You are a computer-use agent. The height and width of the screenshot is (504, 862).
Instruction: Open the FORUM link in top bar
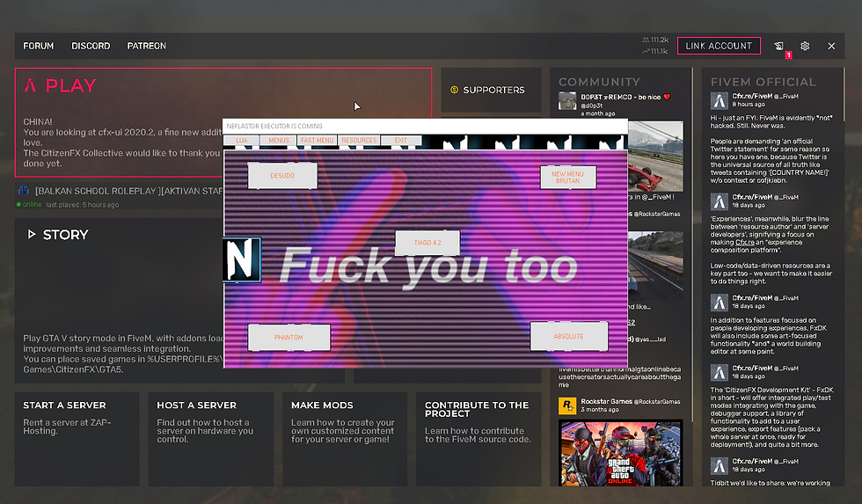pos(38,46)
